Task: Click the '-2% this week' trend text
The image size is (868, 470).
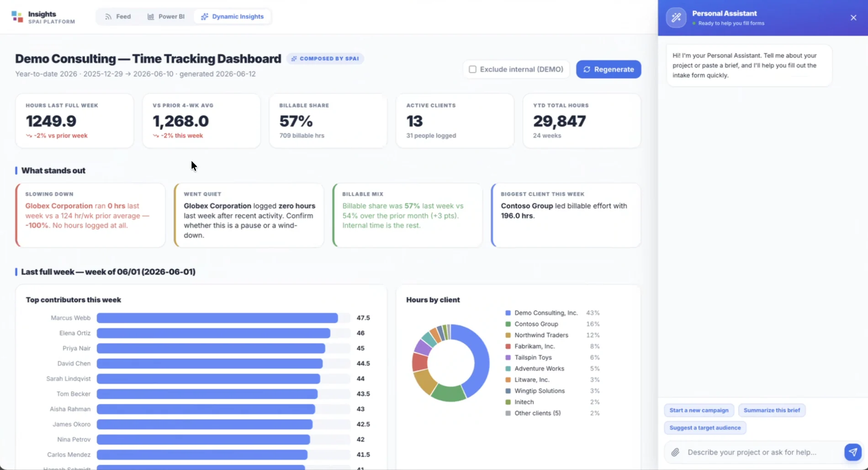Action: (182, 135)
